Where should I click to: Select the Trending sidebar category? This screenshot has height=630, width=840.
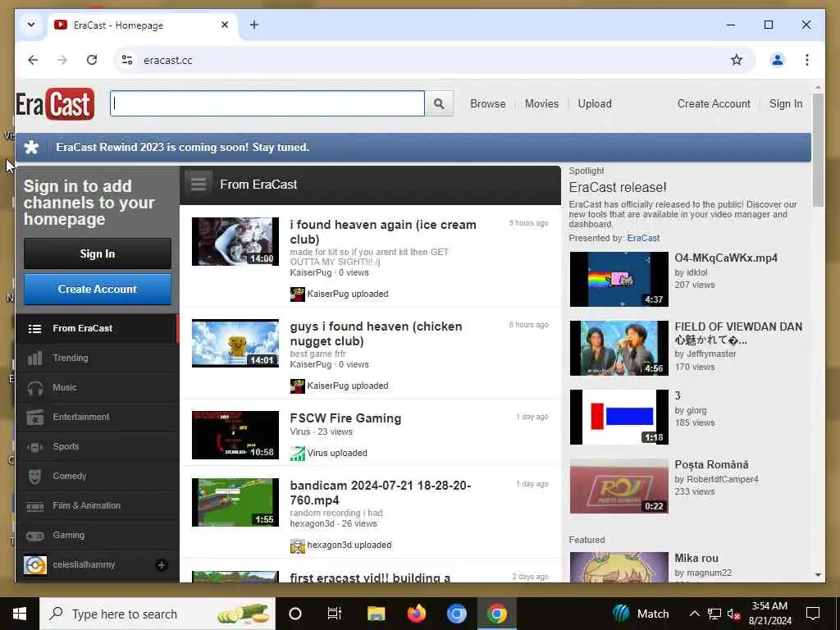pyautogui.click(x=97, y=358)
